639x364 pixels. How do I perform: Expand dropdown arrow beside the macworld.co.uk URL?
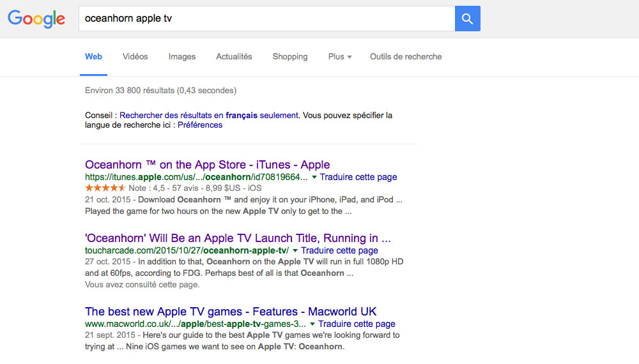click(312, 324)
